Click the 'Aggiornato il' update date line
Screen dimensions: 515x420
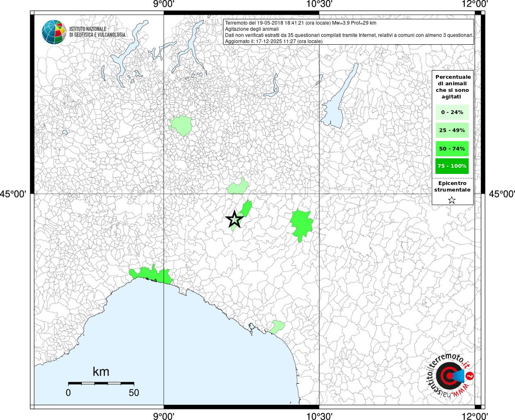273,41
